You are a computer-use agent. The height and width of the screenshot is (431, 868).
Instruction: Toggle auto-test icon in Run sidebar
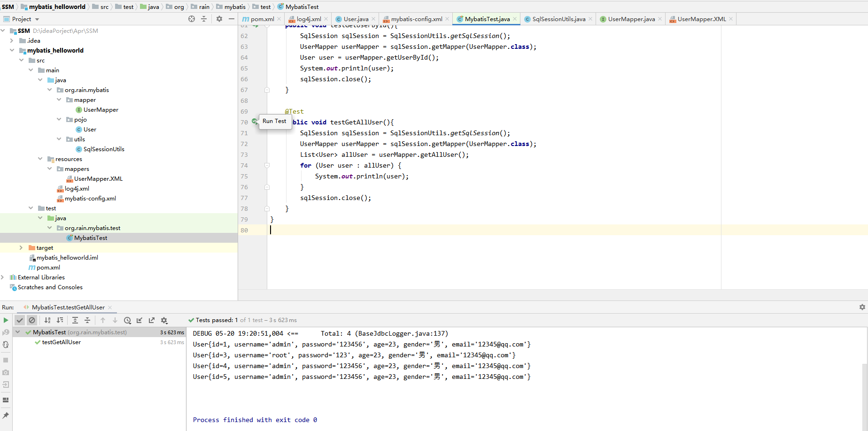6,345
